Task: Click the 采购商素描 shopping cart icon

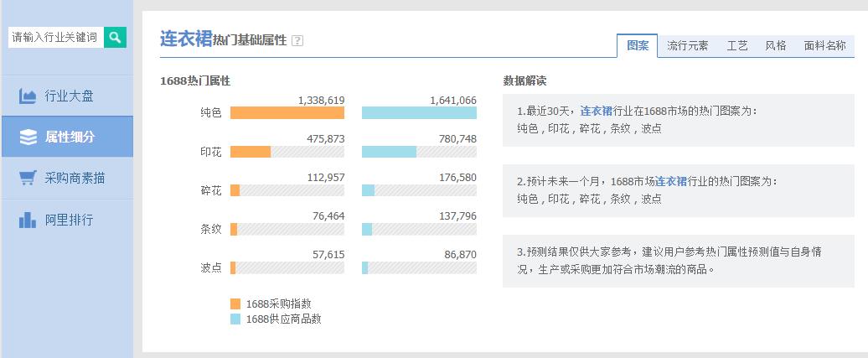Action: click(x=28, y=179)
